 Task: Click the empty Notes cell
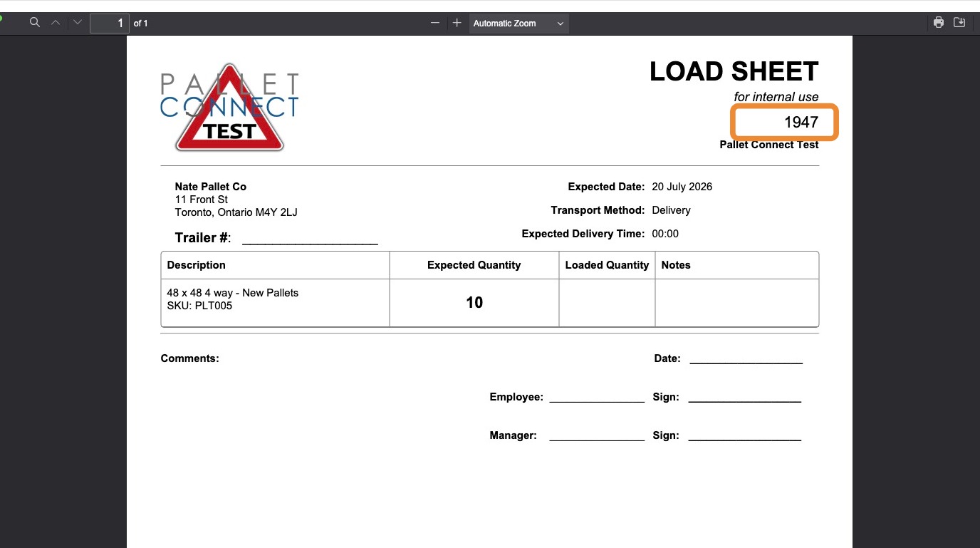click(x=737, y=303)
